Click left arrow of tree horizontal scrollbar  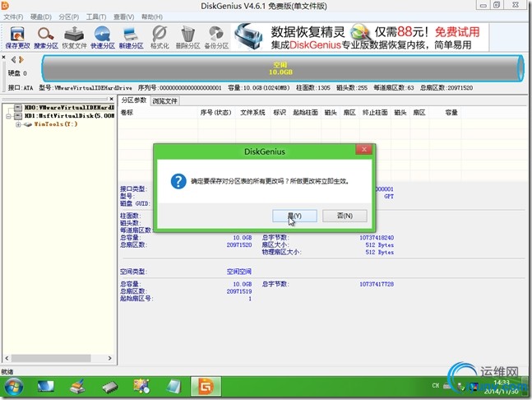(7, 358)
